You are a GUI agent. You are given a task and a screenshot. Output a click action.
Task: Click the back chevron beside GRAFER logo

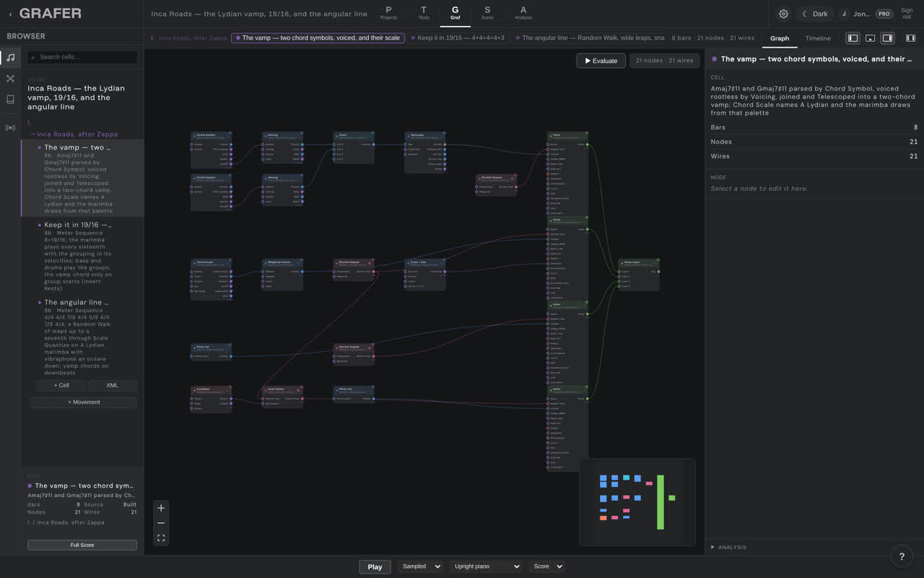coord(10,14)
